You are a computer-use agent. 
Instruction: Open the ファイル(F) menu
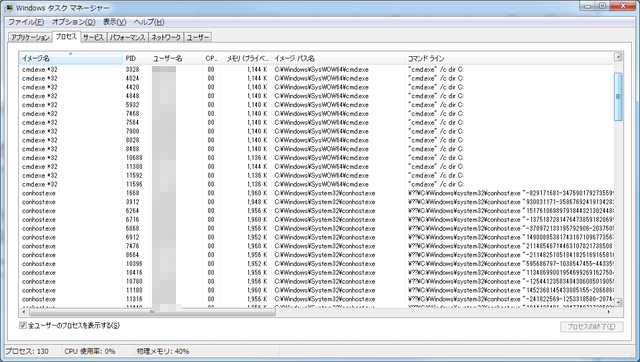pyautogui.click(x=27, y=22)
